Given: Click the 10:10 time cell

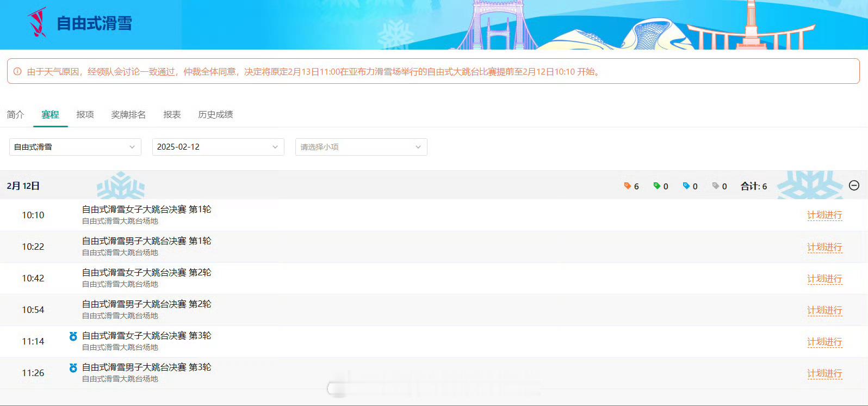Looking at the screenshot, I should (33, 215).
